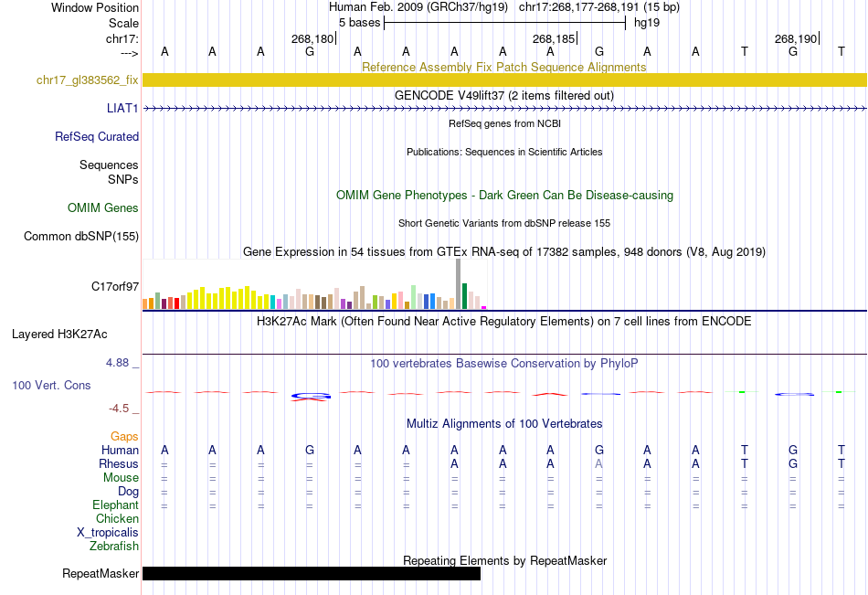Click the 5 bases scale bar
The height and width of the screenshot is (595, 868).
[x=505, y=23]
